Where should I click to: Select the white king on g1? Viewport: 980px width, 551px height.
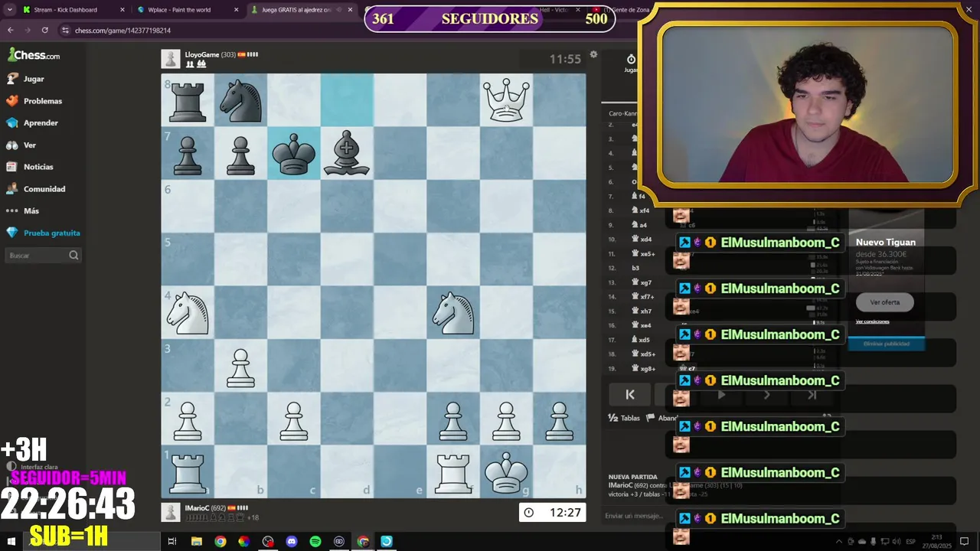click(506, 471)
